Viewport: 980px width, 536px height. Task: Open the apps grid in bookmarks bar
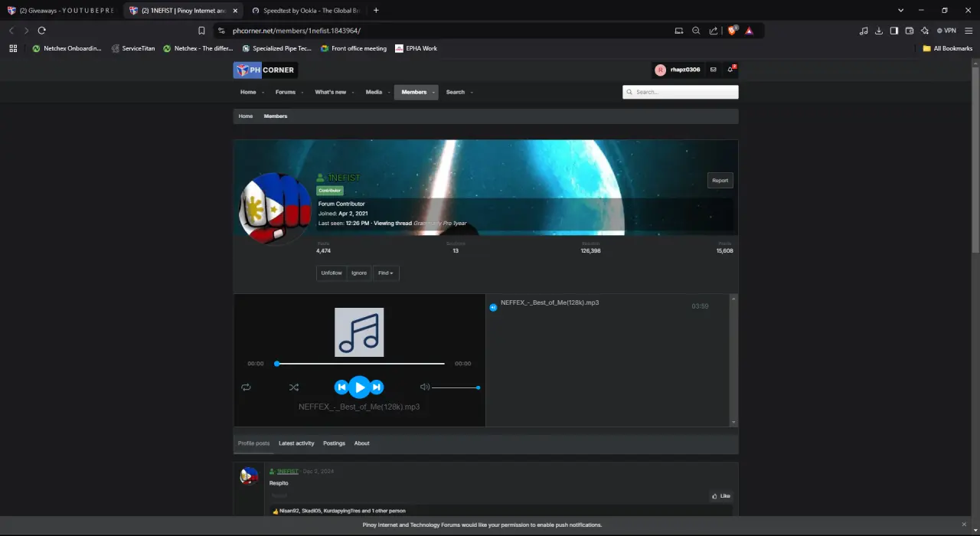click(13, 48)
